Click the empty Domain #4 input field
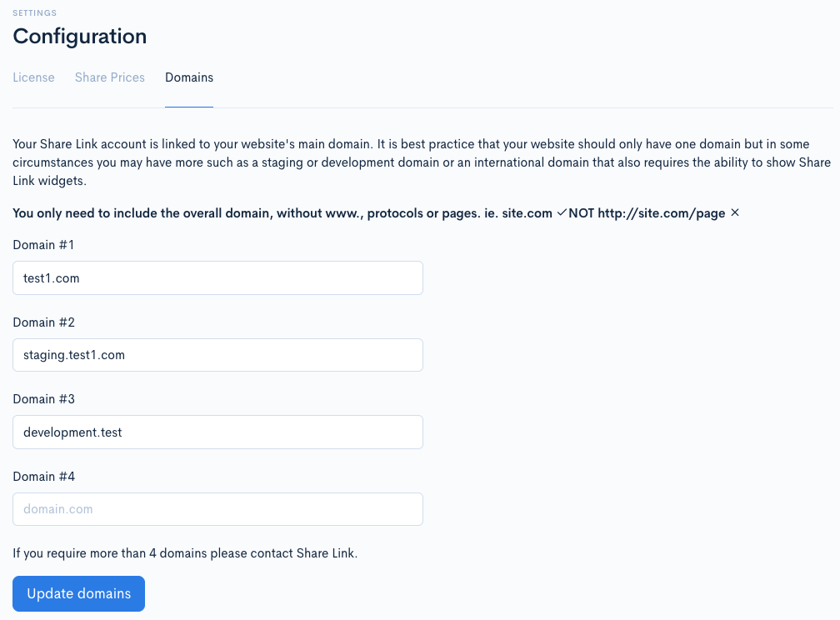This screenshot has width=840, height=620. pyautogui.click(x=217, y=508)
